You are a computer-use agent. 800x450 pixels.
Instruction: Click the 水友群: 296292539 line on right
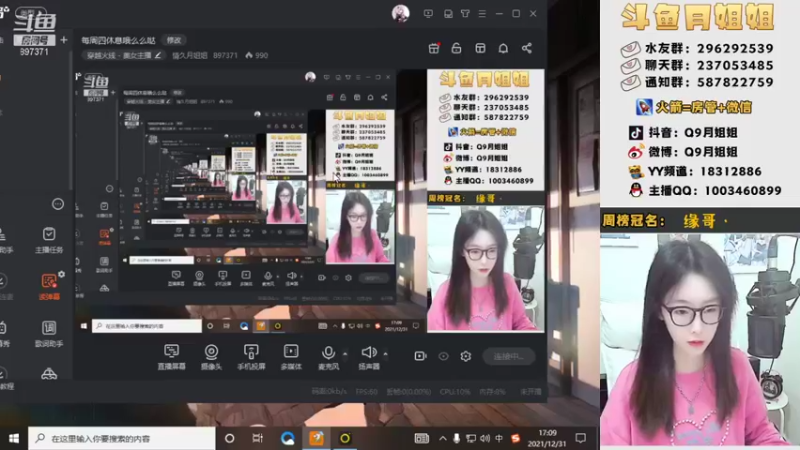point(697,48)
